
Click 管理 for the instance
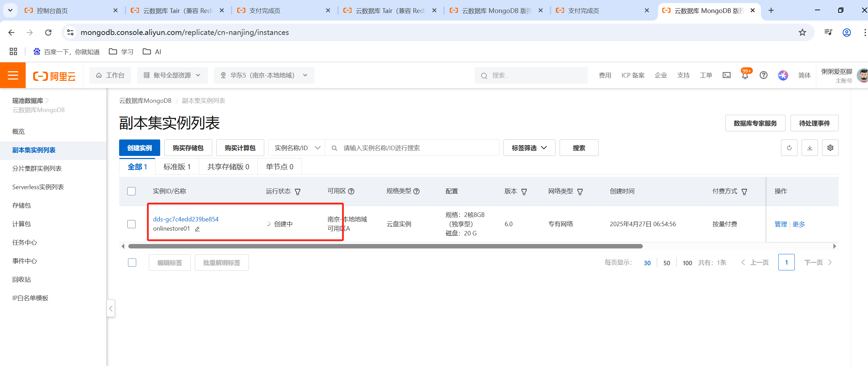[x=781, y=224]
